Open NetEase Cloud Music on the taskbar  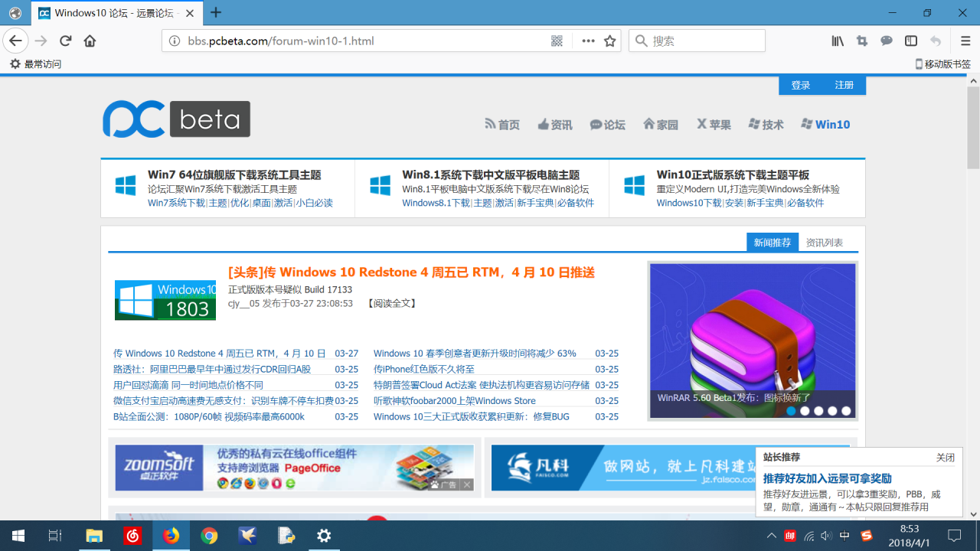click(132, 536)
